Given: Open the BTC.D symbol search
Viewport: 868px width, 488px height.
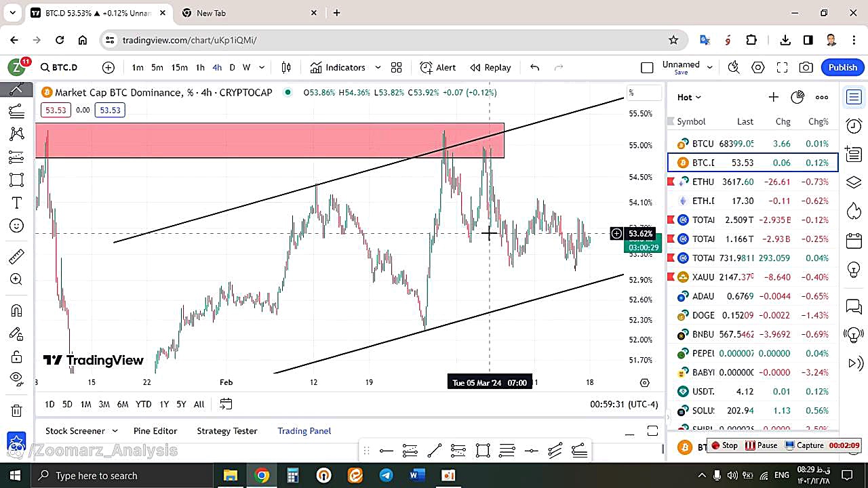Looking at the screenshot, I should coord(59,67).
